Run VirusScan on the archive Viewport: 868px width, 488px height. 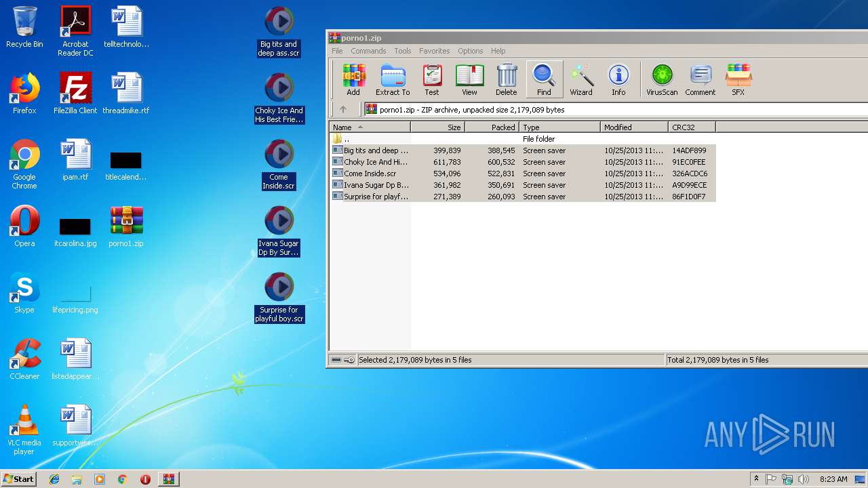coord(662,80)
